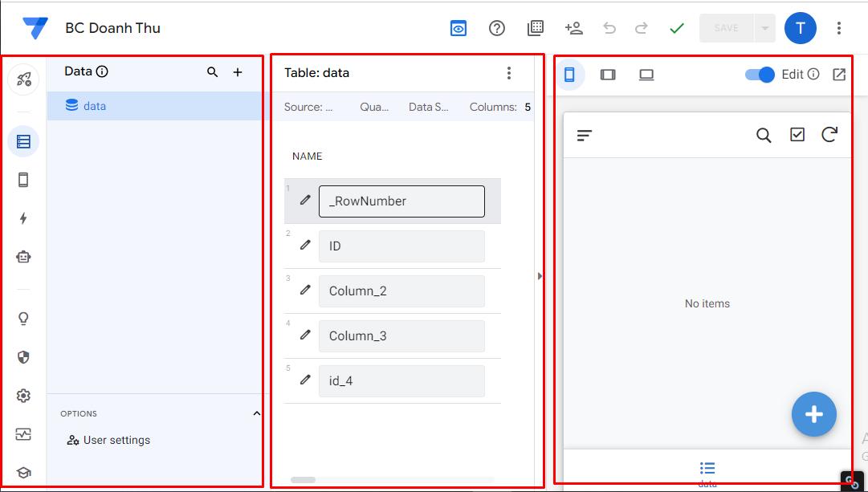Click the Help question mark icon
Image resolution: width=868 pixels, height=492 pixels.
click(x=496, y=27)
